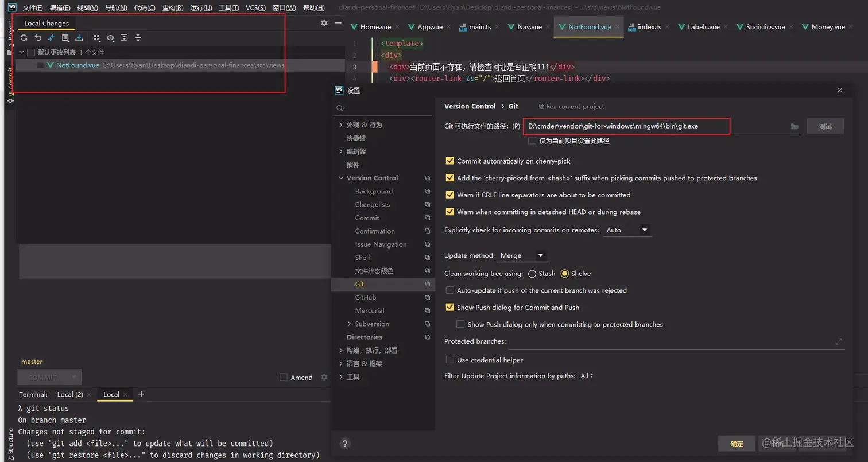Uncheck Warn when committing in detached HEAD
This screenshot has width=868, height=462.
click(449, 212)
